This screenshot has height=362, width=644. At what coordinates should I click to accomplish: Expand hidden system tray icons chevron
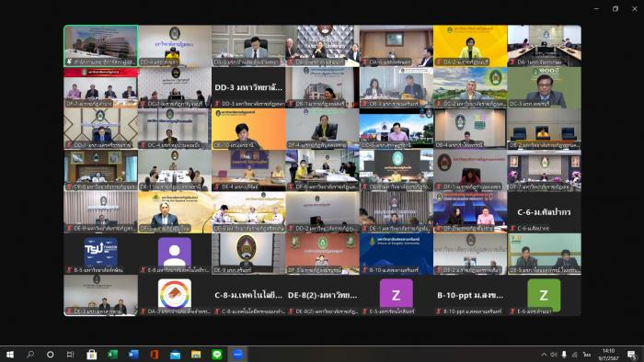tap(544, 355)
